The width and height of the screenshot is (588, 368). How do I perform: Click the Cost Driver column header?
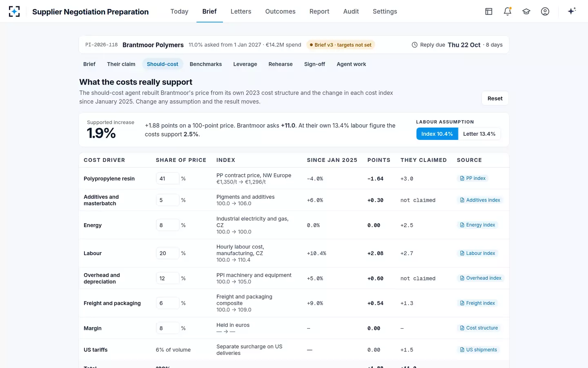104,160
